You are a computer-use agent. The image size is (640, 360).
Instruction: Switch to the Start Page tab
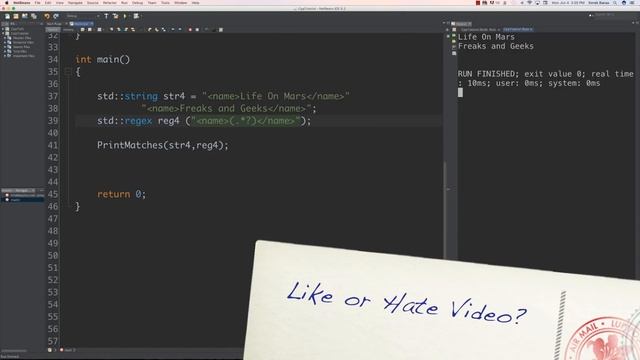tap(54, 24)
